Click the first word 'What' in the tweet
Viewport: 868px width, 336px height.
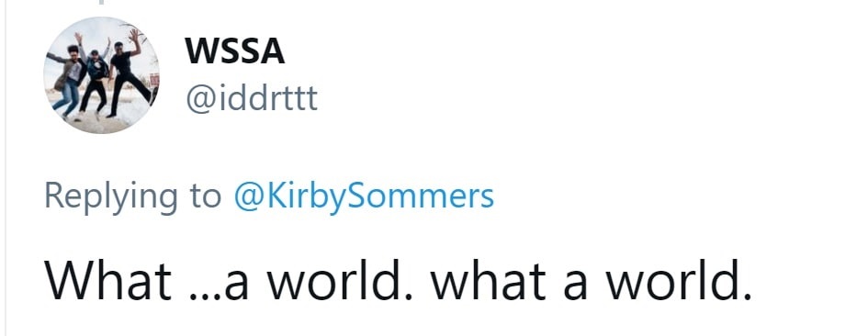(108, 279)
